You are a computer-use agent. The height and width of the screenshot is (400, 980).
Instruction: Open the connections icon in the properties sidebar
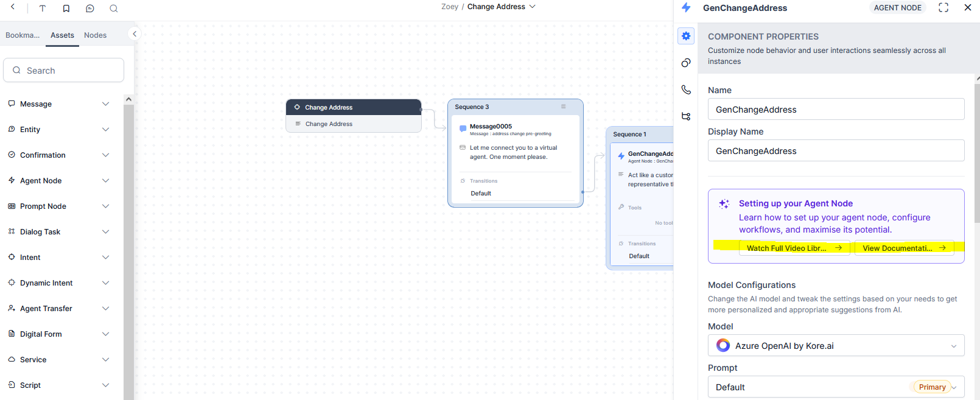[686, 63]
